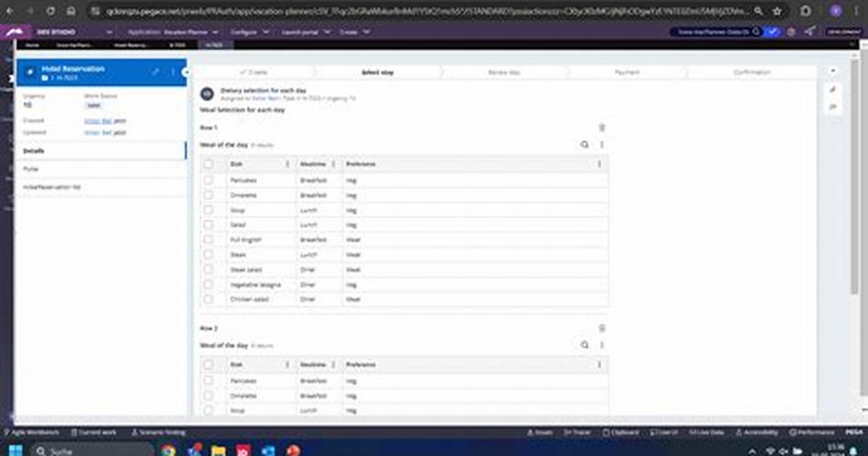The width and height of the screenshot is (868, 456).
Task: Click the blue checkmark button in header
Action: point(772,32)
